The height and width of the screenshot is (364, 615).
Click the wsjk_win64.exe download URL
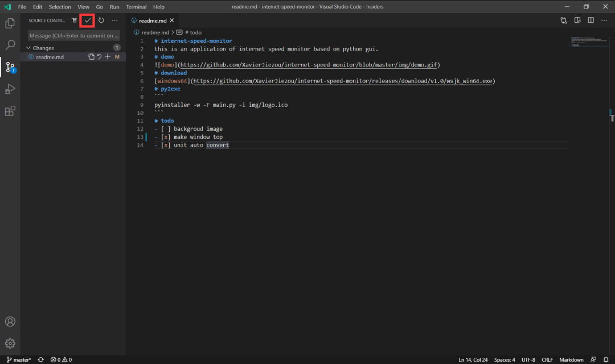pyautogui.click(x=343, y=81)
